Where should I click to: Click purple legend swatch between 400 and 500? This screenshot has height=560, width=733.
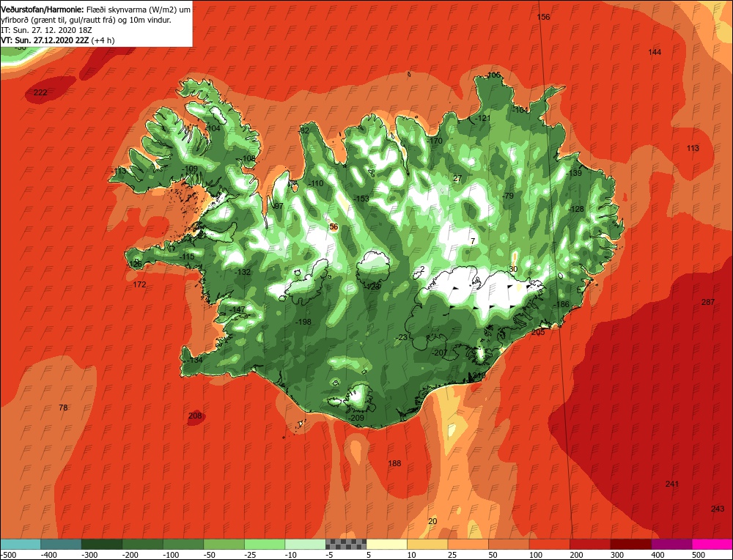pos(671,544)
